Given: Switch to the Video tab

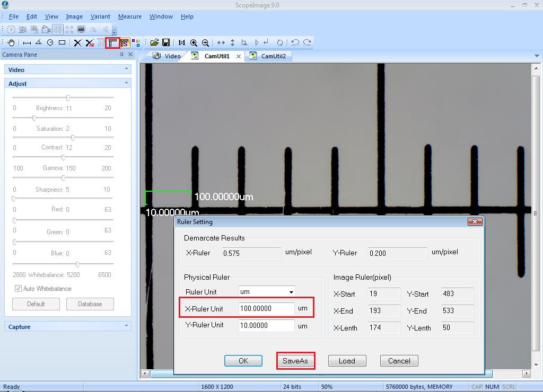Looking at the screenshot, I should (x=167, y=56).
